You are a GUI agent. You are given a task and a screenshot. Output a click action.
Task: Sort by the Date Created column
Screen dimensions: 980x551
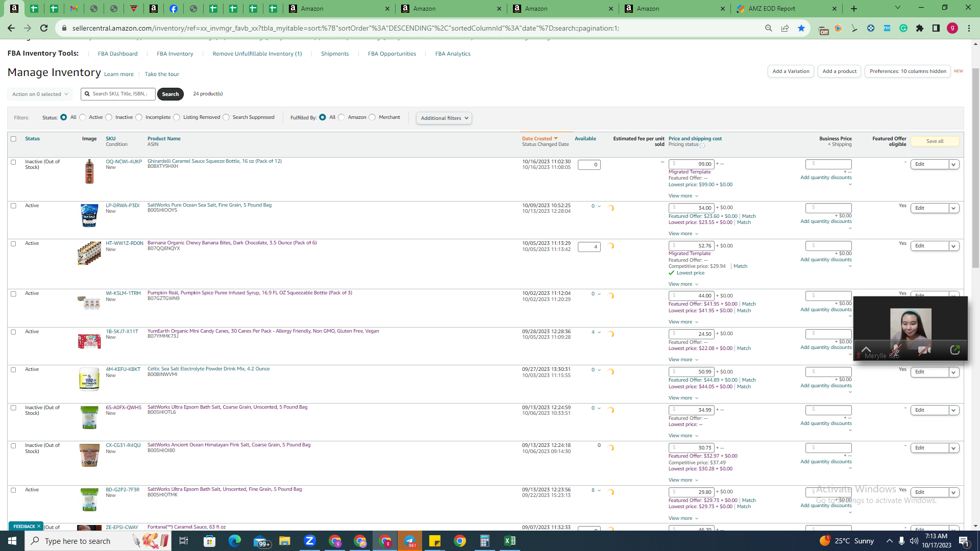[540, 139]
